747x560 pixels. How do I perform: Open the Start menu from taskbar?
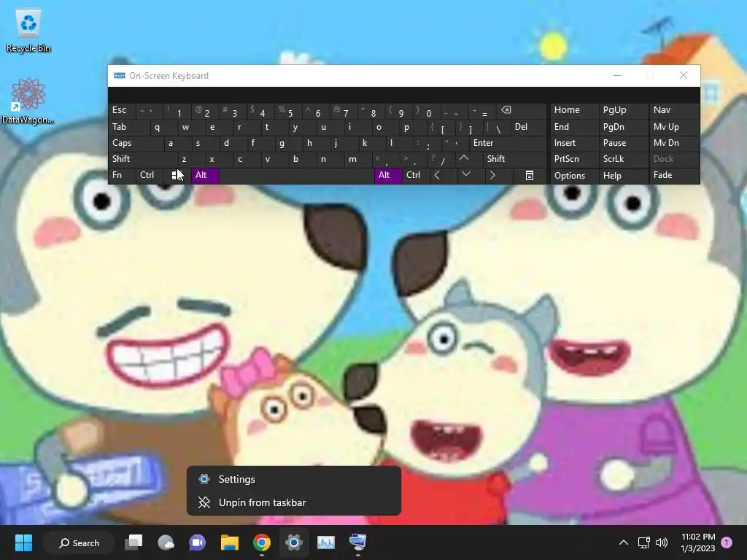(23, 542)
